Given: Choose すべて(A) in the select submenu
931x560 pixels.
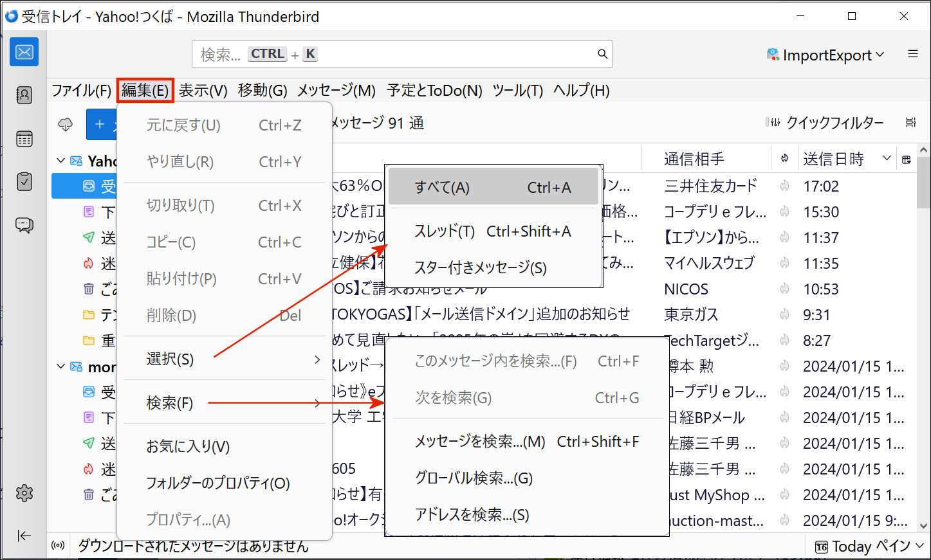Looking at the screenshot, I should tap(493, 187).
